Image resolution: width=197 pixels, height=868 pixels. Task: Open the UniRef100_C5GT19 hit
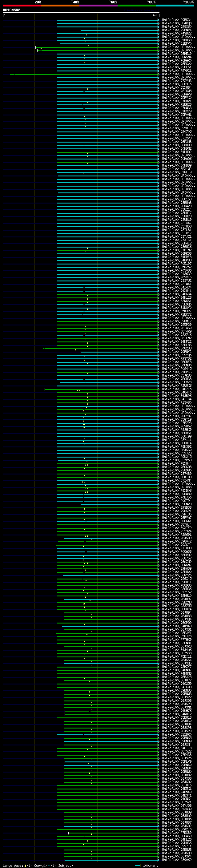(x=177, y=419)
